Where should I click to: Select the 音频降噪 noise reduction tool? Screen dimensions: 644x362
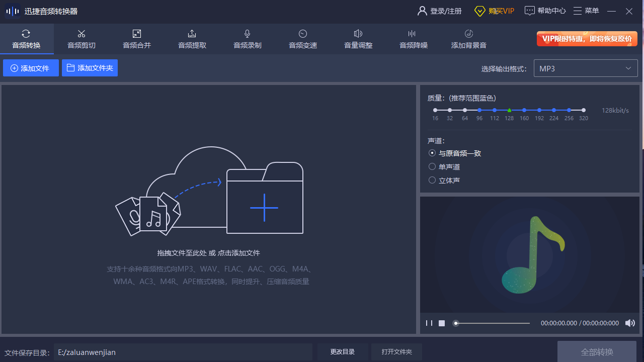(413, 39)
